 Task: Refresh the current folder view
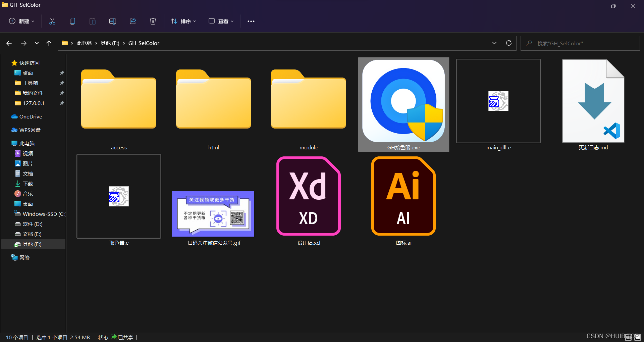click(509, 43)
